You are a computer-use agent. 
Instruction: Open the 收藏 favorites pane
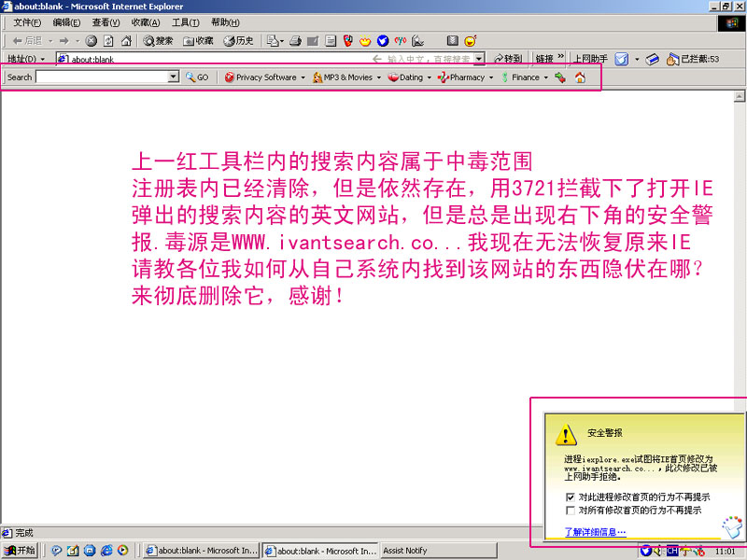[198, 41]
